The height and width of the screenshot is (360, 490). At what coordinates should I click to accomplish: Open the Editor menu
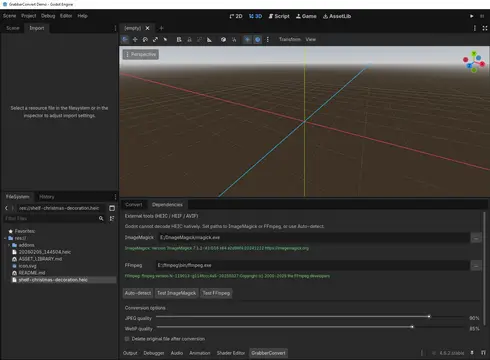click(66, 16)
